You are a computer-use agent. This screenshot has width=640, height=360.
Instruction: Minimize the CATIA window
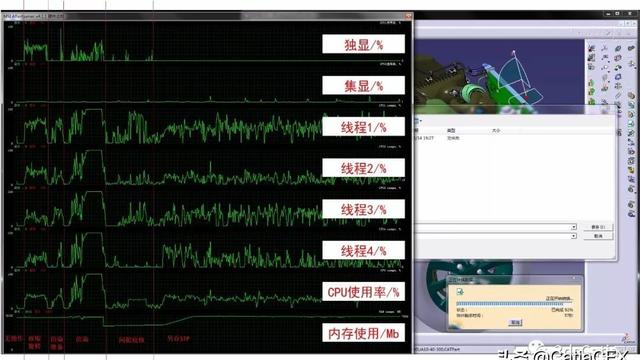(x=608, y=13)
